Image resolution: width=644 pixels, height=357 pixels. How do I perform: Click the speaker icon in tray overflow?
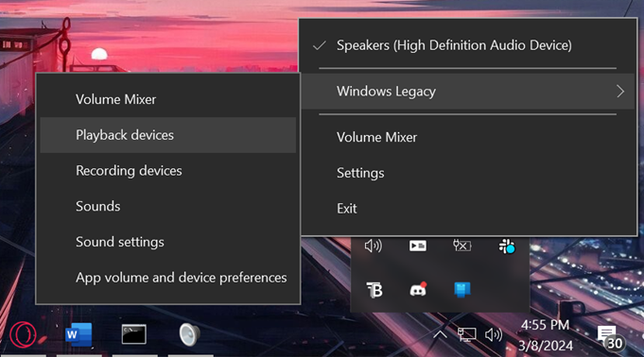pos(374,246)
